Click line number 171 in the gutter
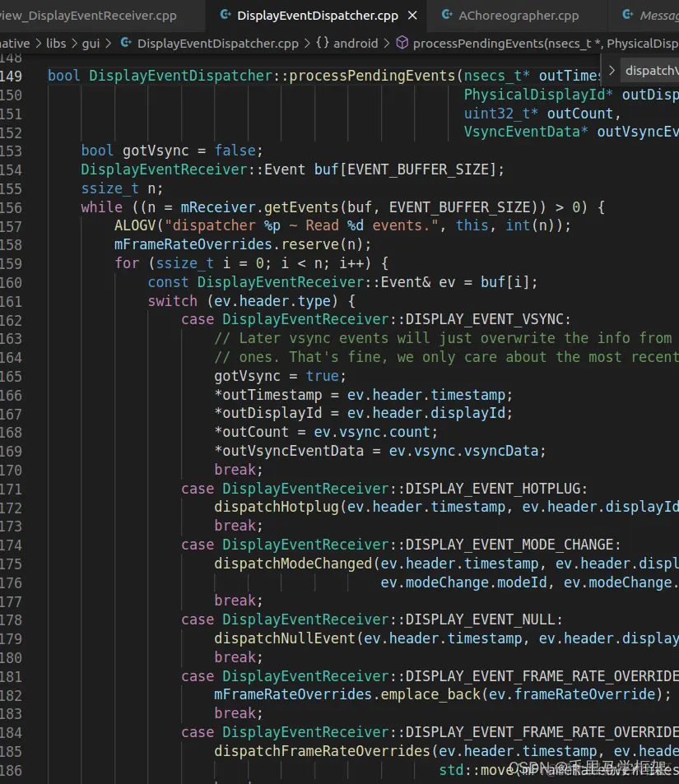Screen dimensions: 679x784 click(11, 489)
